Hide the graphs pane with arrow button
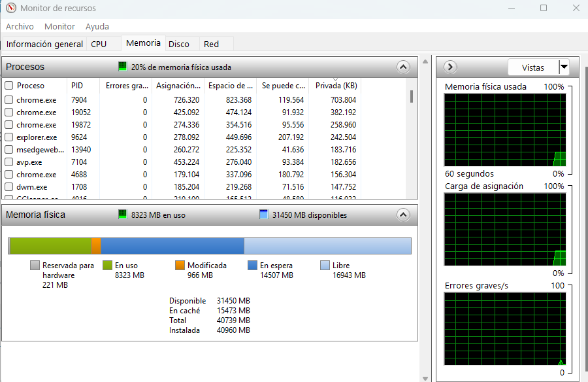Image resolution: width=588 pixels, height=382 pixels. tap(450, 67)
